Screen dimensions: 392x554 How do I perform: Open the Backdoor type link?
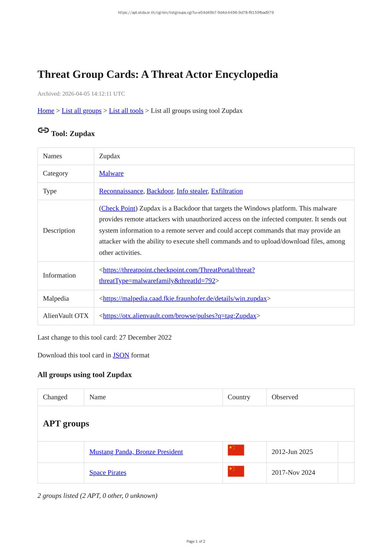pos(160,191)
